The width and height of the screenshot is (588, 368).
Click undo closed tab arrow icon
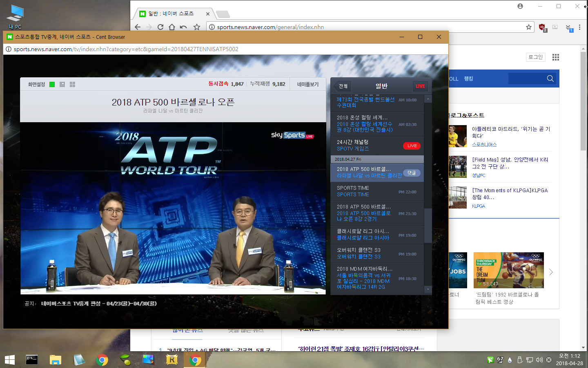(x=183, y=27)
